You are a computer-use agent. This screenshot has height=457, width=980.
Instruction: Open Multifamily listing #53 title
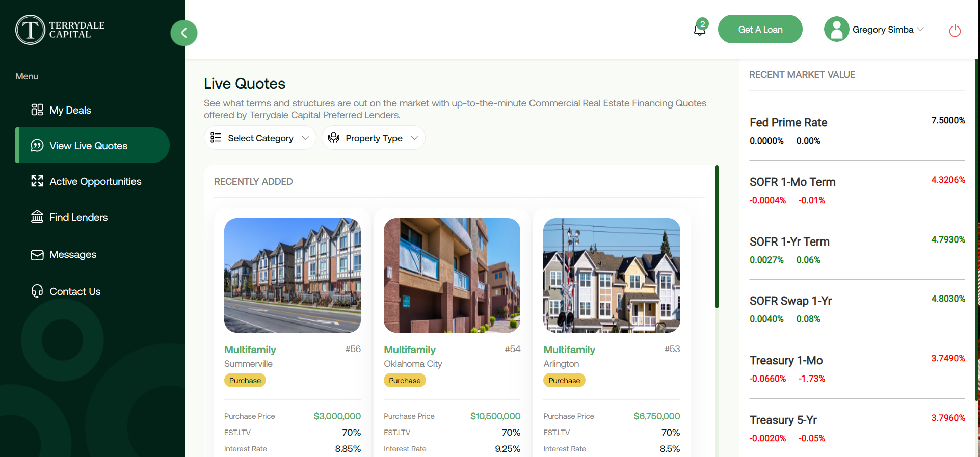[569, 350]
